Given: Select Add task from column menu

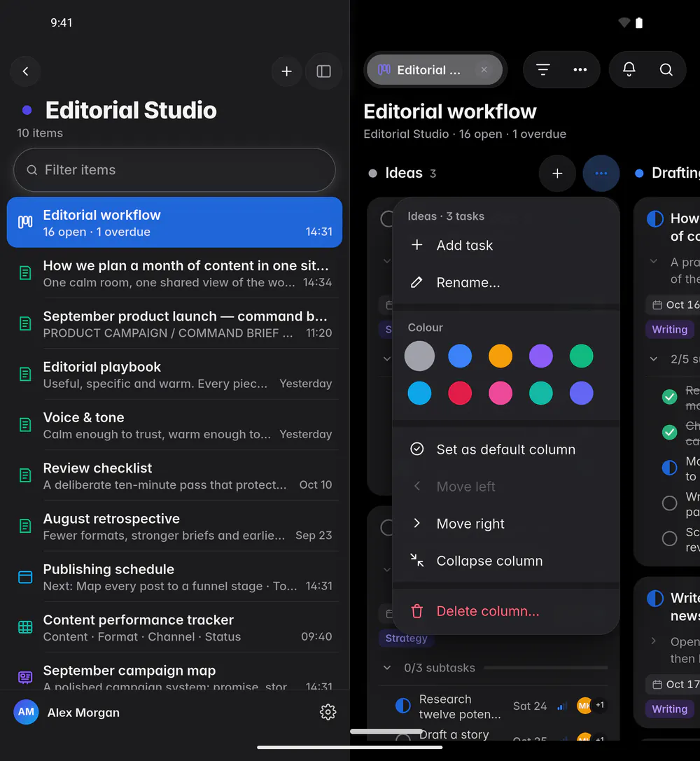Looking at the screenshot, I should click(x=506, y=245).
